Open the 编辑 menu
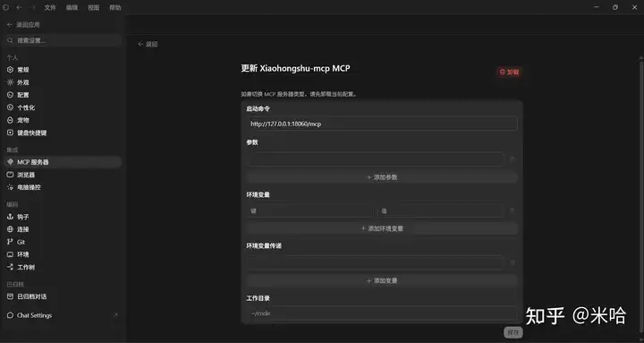The height and width of the screenshot is (343, 644). tap(72, 7)
